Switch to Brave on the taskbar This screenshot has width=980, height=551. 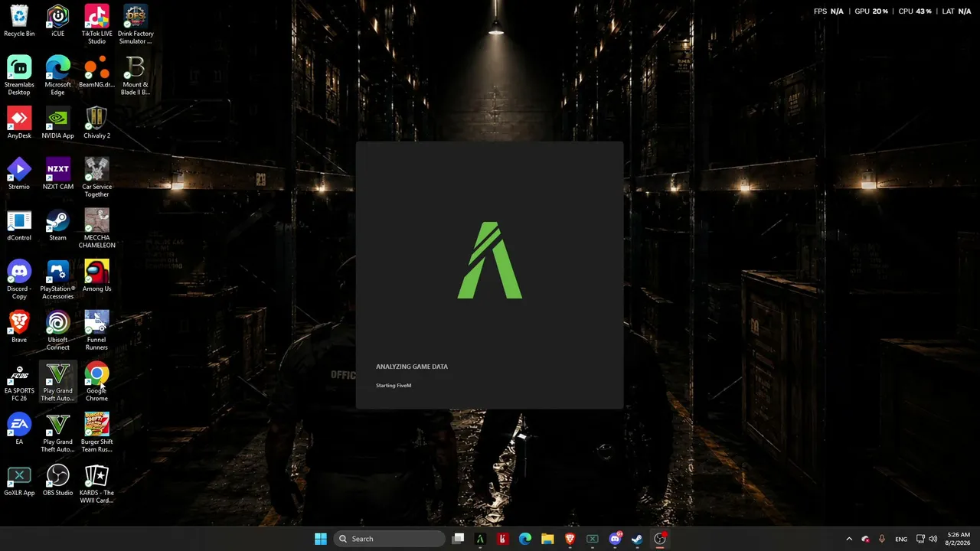pyautogui.click(x=570, y=539)
